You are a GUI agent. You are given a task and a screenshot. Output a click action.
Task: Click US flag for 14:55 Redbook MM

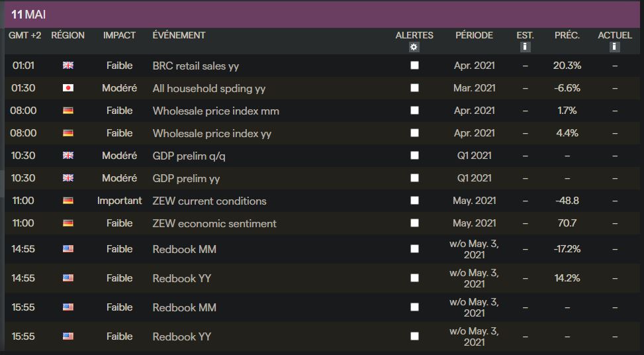pos(68,249)
